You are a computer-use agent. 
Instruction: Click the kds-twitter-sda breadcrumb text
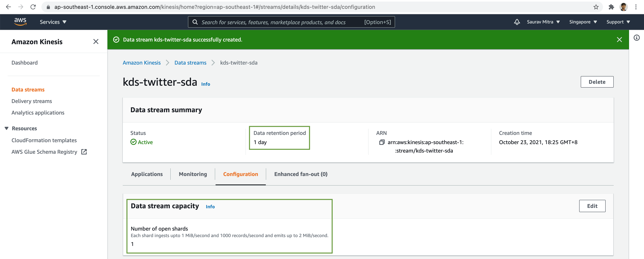[x=239, y=63]
